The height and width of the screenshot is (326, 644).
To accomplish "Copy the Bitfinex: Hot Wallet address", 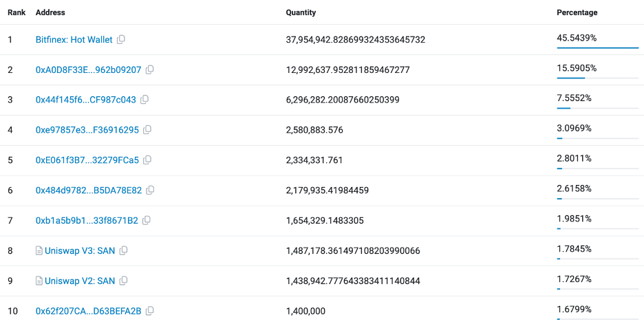I will pos(121,40).
